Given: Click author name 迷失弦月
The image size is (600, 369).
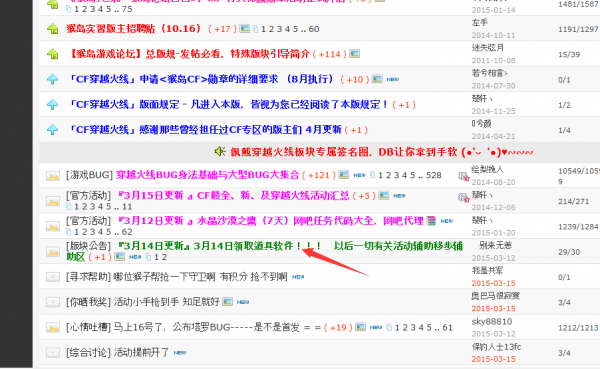Looking at the screenshot, I should [488, 48].
